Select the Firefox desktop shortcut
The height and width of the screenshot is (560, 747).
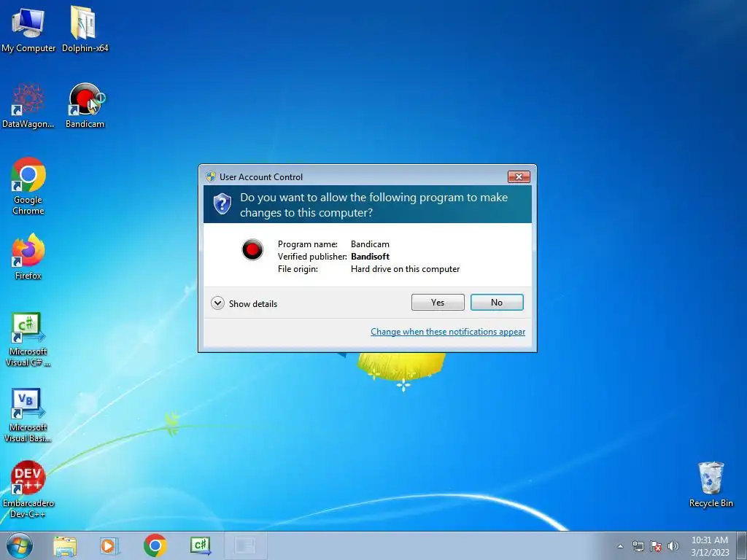pyautogui.click(x=28, y=256)
